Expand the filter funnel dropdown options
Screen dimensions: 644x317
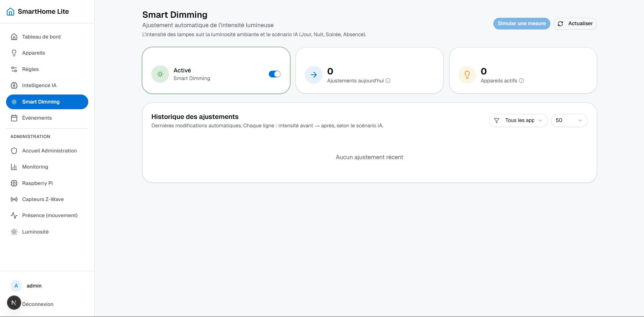(x=497, y=120)
